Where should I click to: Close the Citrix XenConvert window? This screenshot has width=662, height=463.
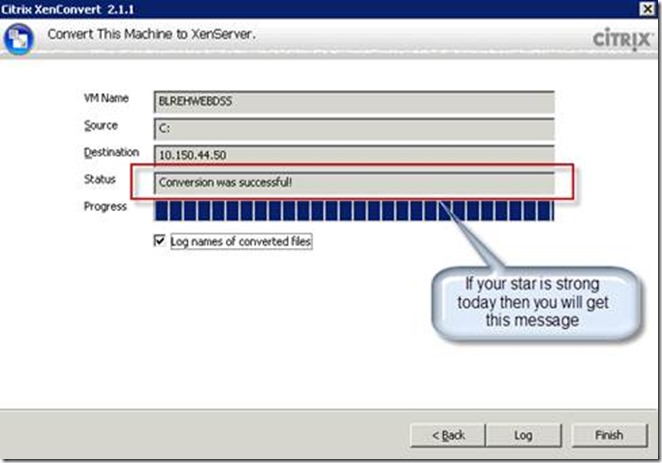[x=646, y=8]
